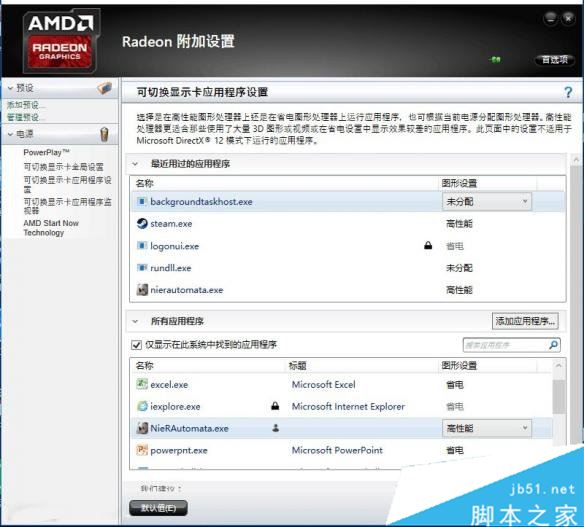Click the NieRAutomata.exe icon in all apps
Viewport: 584px width, 527px height.
pos(142,428)
